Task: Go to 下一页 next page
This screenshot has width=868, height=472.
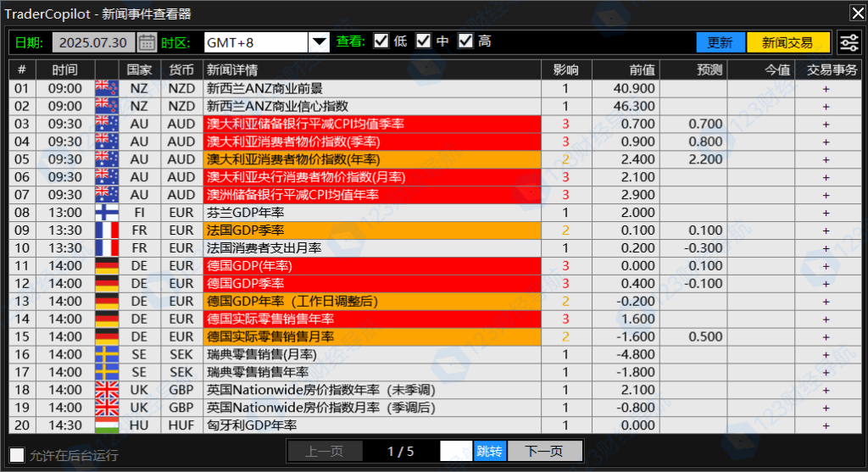Action: pos(544,451)
